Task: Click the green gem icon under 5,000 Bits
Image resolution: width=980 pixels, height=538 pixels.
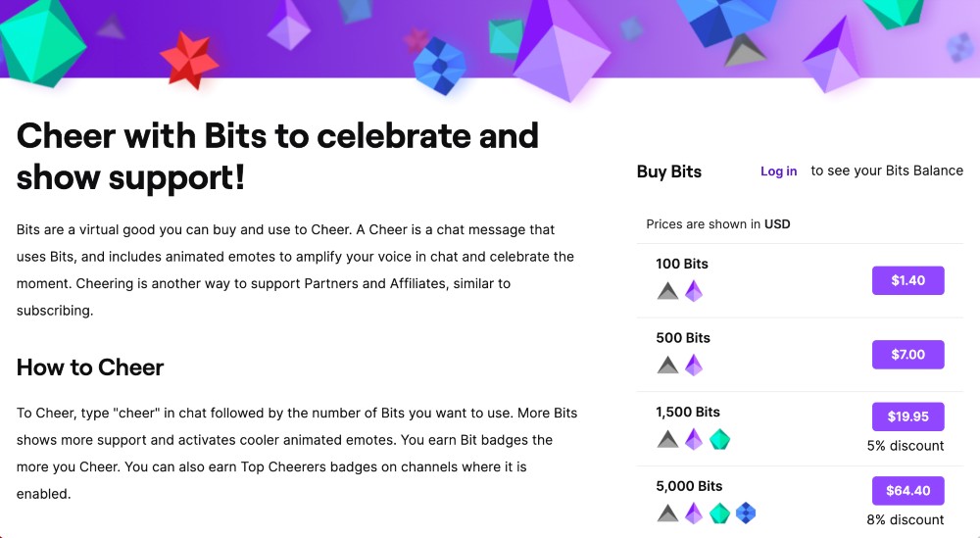Action: point(720,513)
